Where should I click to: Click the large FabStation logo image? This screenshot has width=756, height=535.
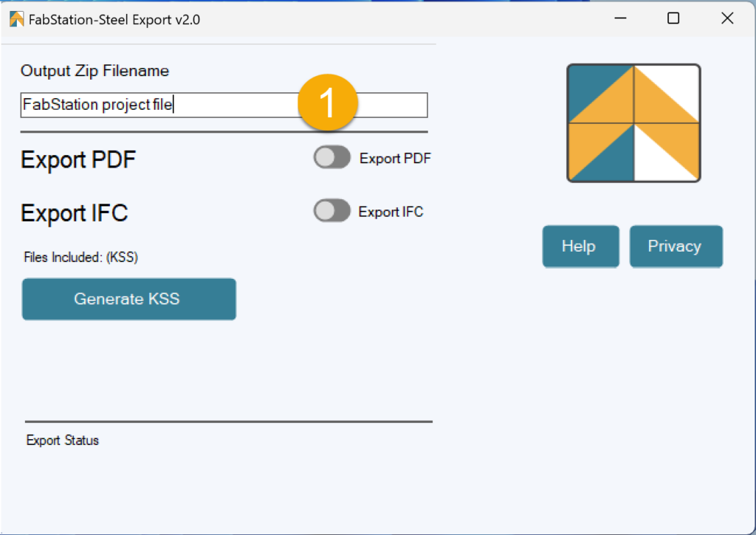pos(633,122)
